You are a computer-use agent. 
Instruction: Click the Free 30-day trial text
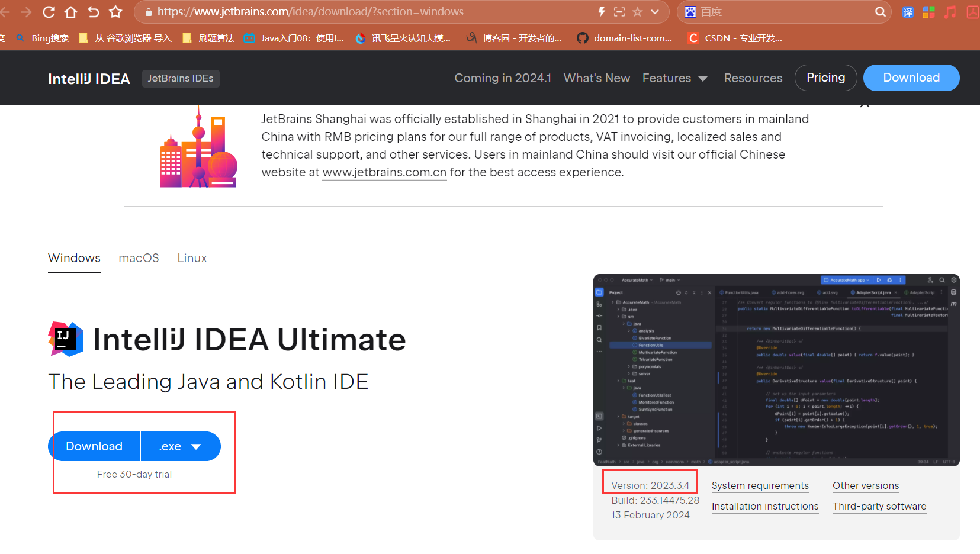[x=134, y=474]
